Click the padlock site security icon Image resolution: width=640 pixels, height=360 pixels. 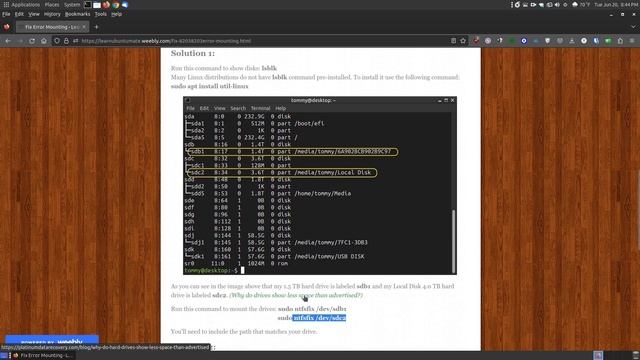(x=66, y=41)
